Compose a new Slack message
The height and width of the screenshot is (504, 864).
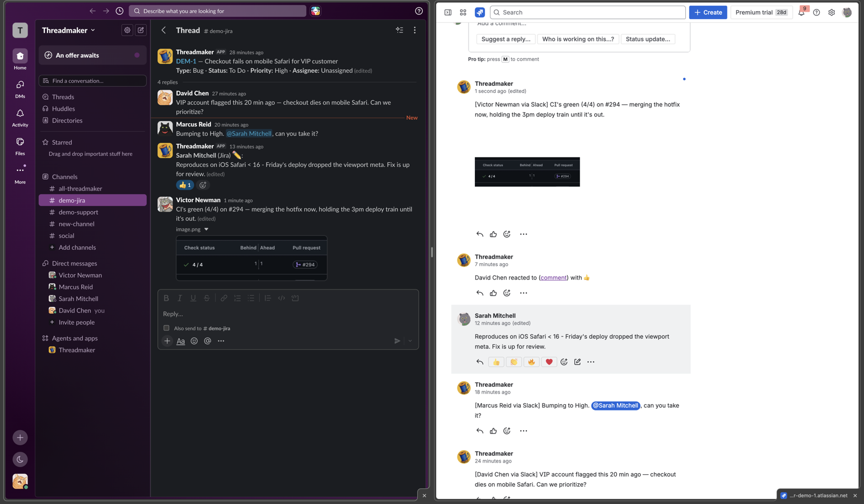coord(141,30)
